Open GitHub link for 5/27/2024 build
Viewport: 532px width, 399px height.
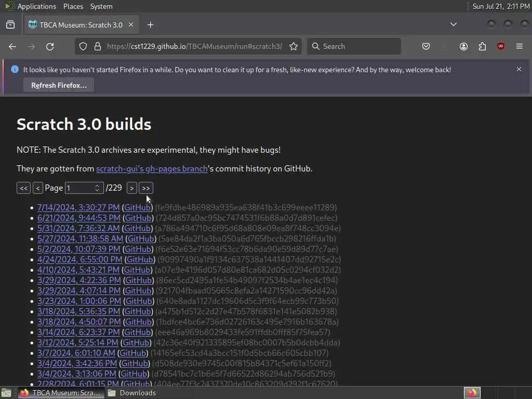[141, 238]
